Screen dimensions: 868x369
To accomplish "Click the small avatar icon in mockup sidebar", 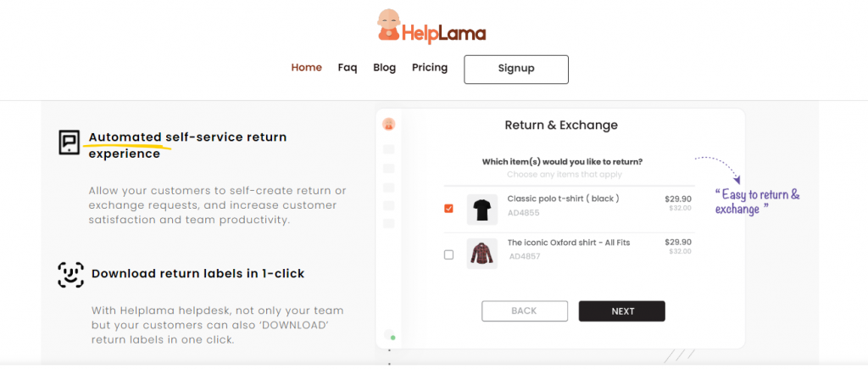I will pyautogui.click(x=388, y=124).
